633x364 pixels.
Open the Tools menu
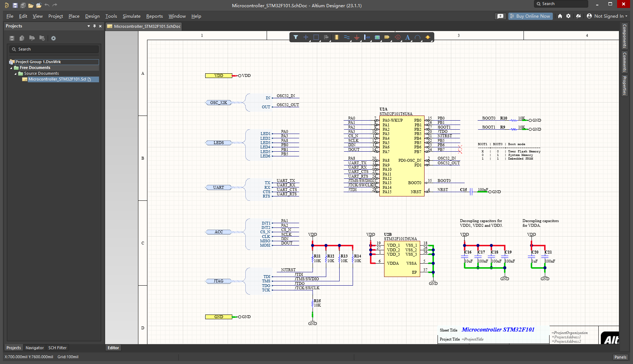coord(111,16)
